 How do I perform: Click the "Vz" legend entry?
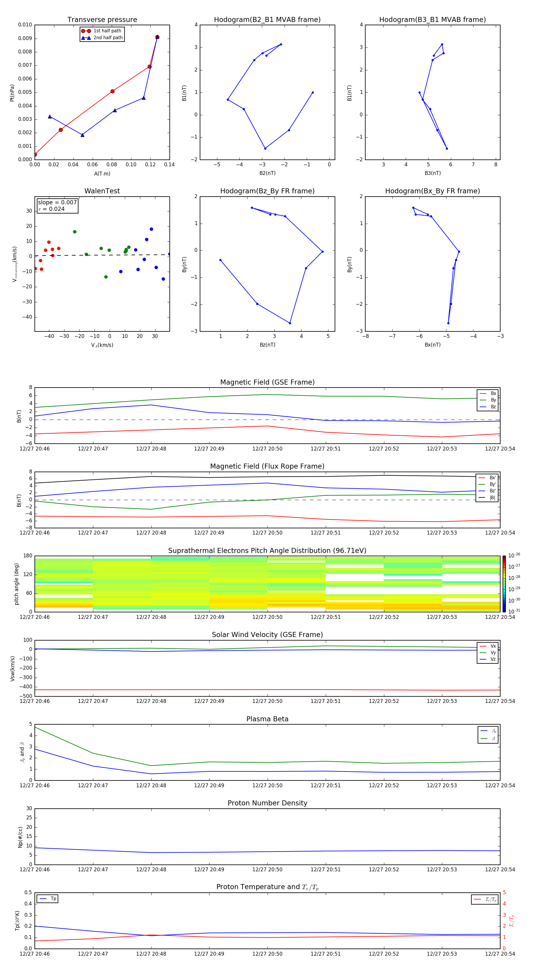(488, 659)
